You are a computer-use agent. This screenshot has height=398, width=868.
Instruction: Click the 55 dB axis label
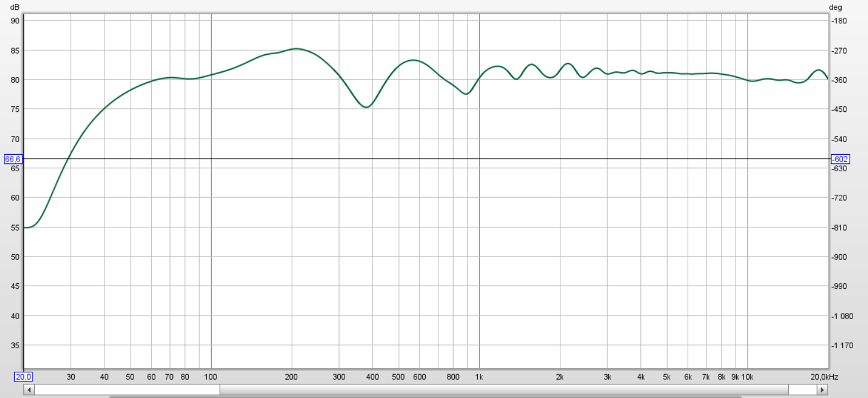[x=15, y=227]
